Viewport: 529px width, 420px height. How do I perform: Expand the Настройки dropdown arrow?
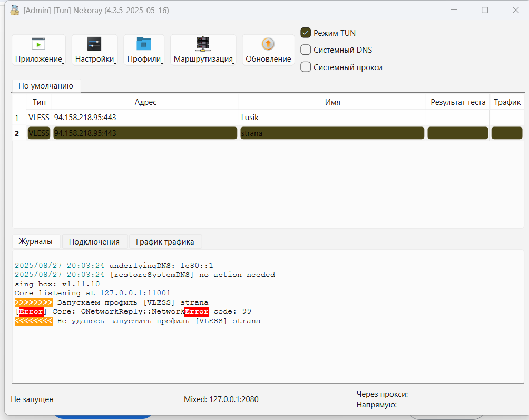(x=115, y=63)
